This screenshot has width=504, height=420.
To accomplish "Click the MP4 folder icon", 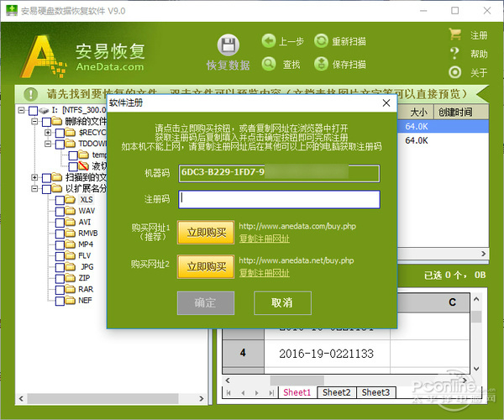I will (70, 244).
